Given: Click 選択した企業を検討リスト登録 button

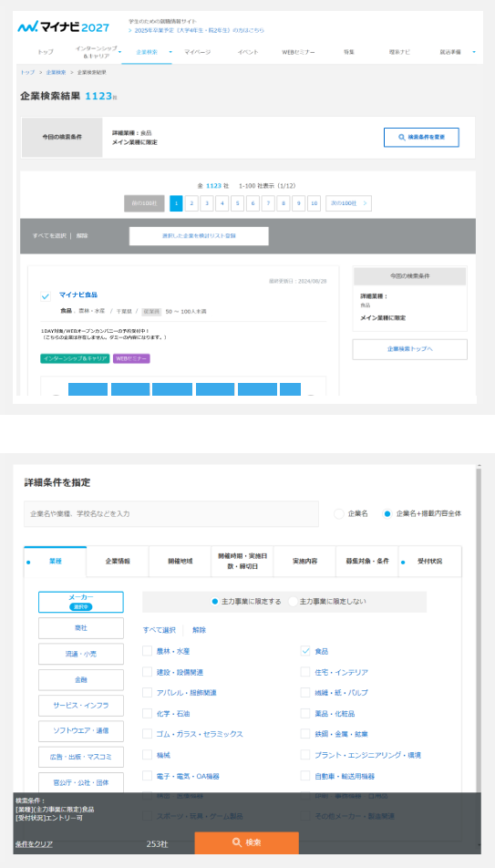Looking at the screenshot, I should [199, 236].
